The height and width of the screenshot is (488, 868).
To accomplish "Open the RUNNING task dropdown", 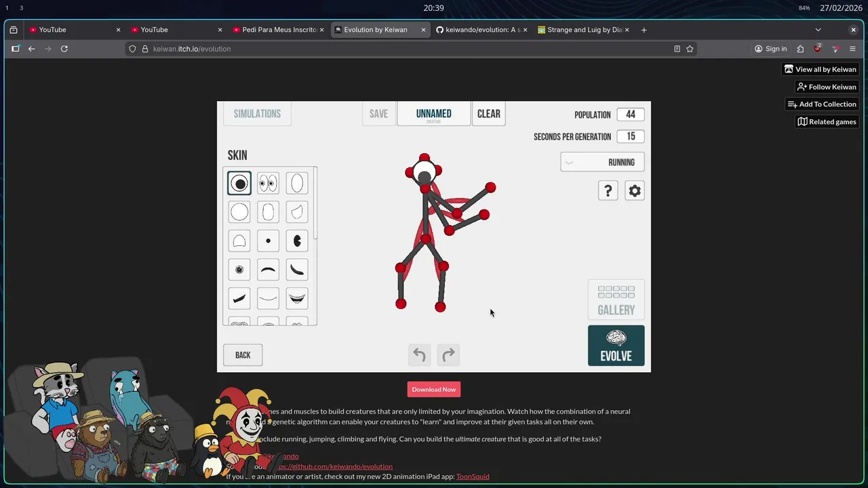I will click(x=602, y=163).
